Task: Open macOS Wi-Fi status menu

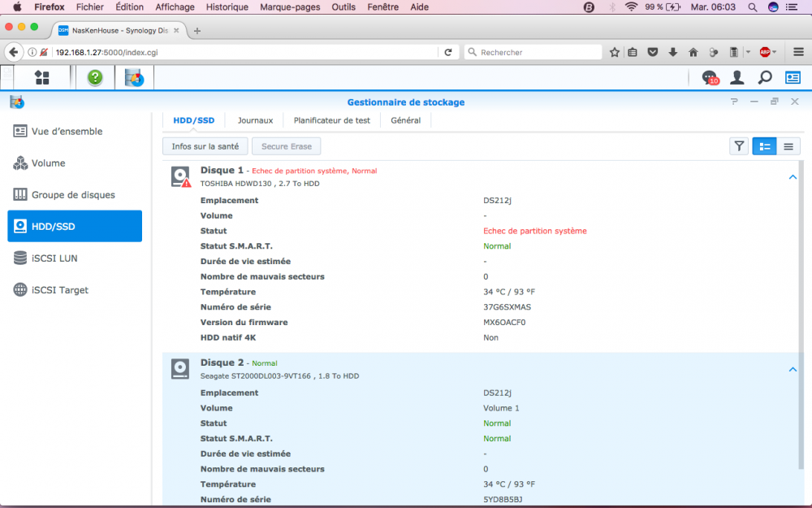Action: [631, 7]
